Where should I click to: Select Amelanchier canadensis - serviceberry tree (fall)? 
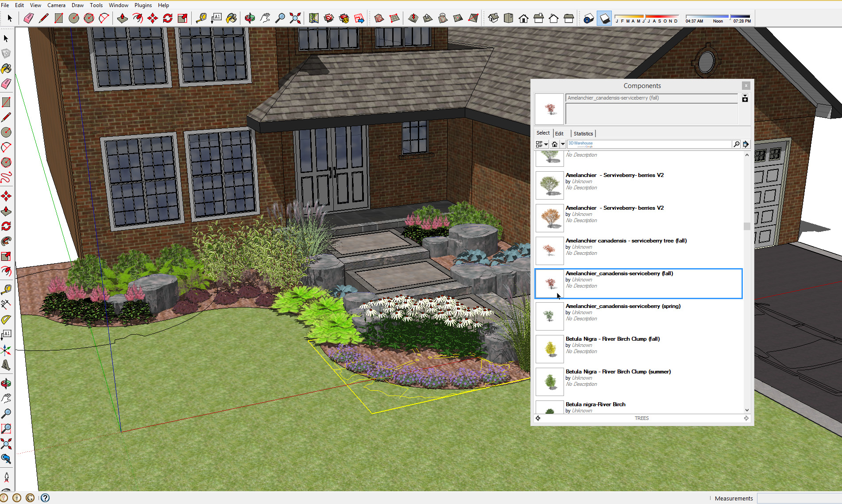[639, 250]
